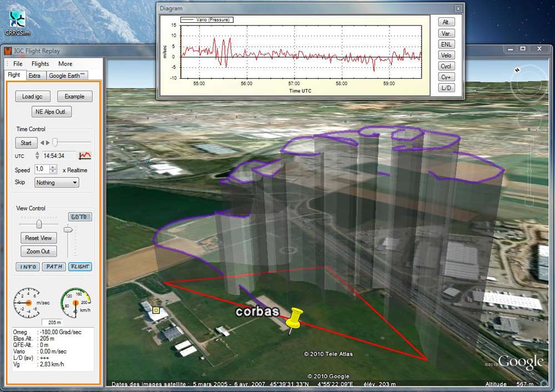
Task: Click the UTC time up/down spinner
Action: pos(37,155)
